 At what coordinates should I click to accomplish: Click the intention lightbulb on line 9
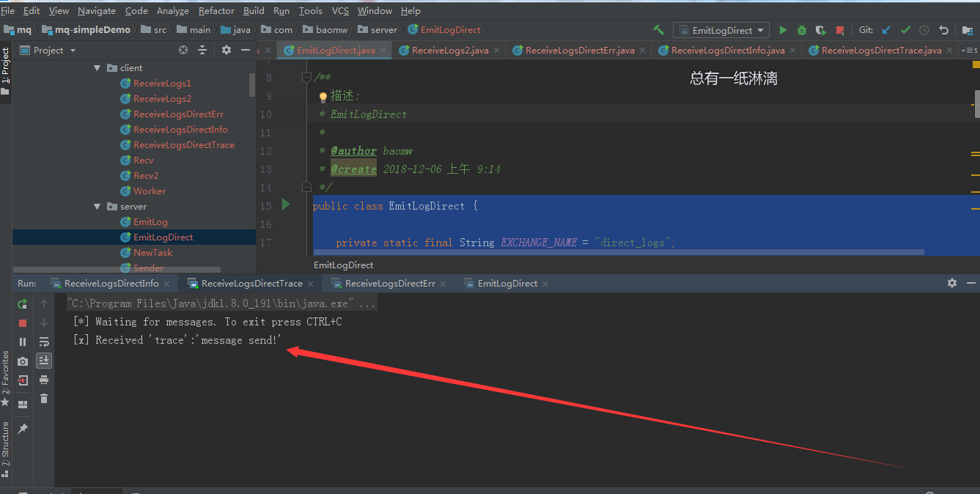click(x=323, y=97)
